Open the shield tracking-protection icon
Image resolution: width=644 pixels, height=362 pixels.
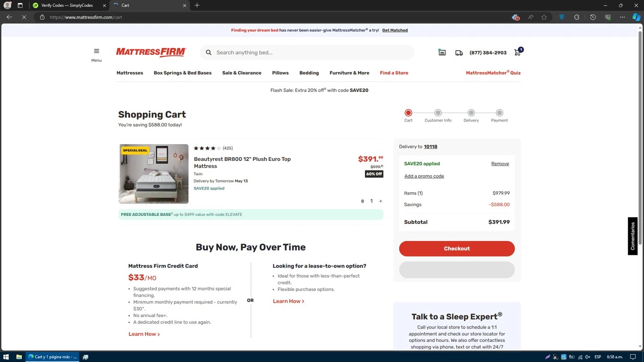(x=562, y=17)
